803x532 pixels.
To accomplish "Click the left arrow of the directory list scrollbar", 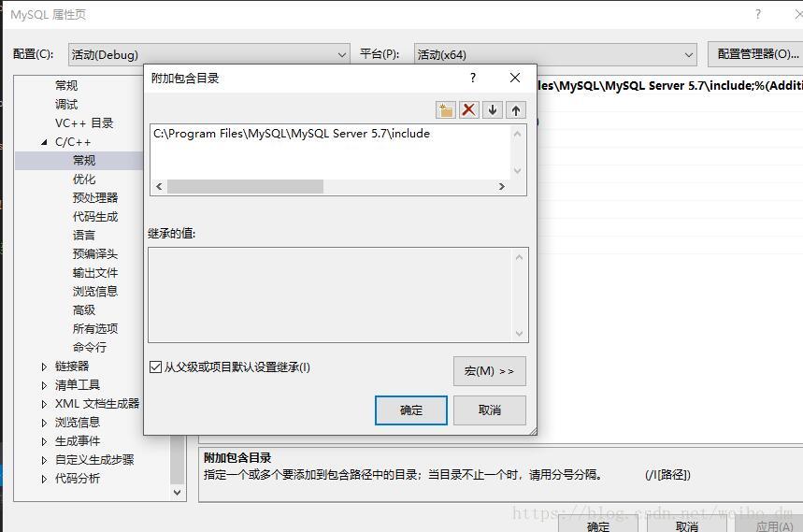I will click(x=159, y=186).
